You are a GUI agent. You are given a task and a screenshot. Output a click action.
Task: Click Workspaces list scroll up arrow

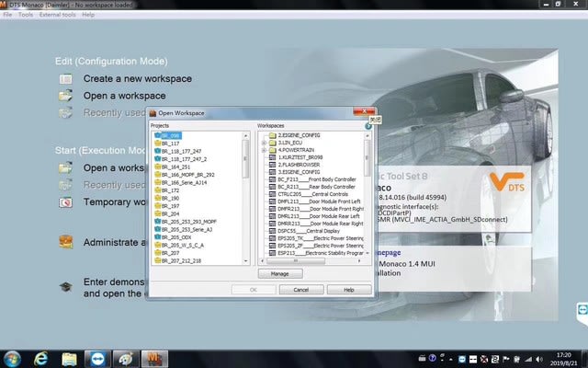click(x=367, y=135)
